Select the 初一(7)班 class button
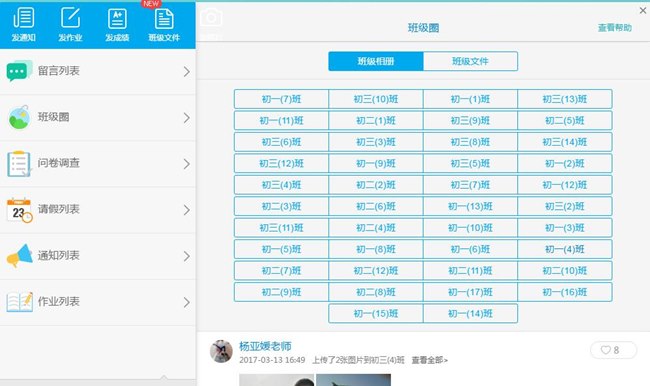This screenshot has height=386, width=650. (x=281, y=99)
